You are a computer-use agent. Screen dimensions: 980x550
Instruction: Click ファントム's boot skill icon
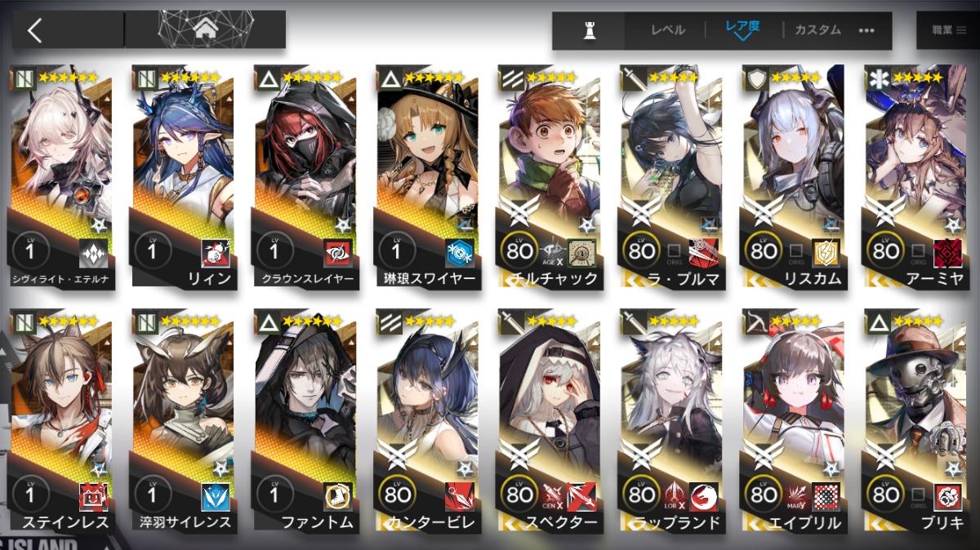tap(338, 496)
